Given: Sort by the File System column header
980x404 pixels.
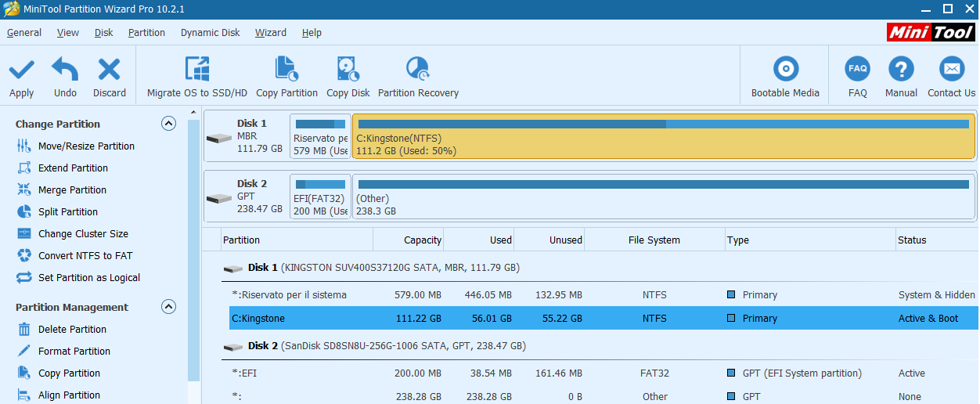Looking at the screenshot, I should tap(654, 240).
